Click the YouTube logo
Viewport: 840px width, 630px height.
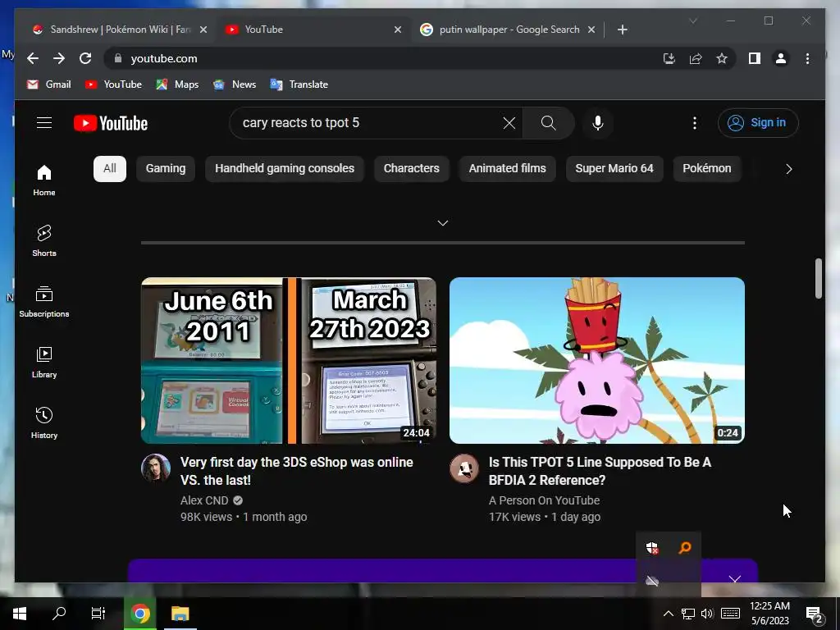pyautogui.click(x=111, y=123)
